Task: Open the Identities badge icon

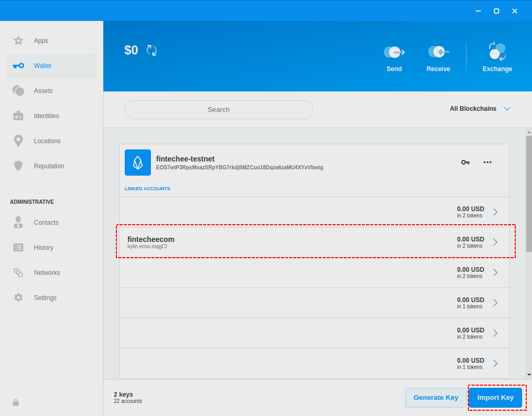Action: point(18,116)
